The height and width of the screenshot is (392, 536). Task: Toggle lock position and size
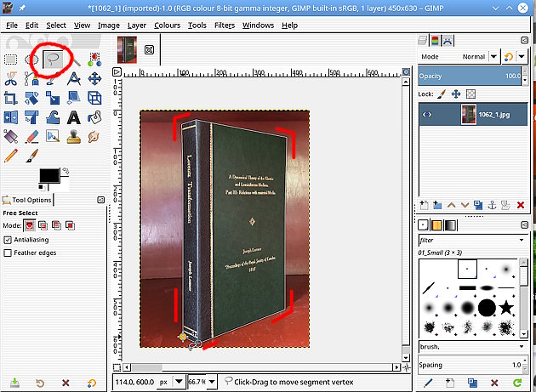coord(456,94)
